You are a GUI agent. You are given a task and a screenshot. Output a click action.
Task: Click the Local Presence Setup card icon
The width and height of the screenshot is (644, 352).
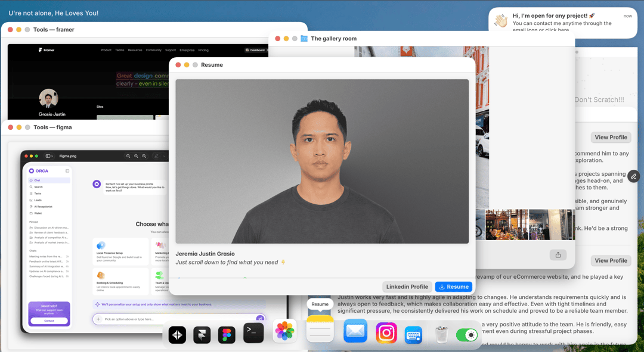(x=101, y=245)
